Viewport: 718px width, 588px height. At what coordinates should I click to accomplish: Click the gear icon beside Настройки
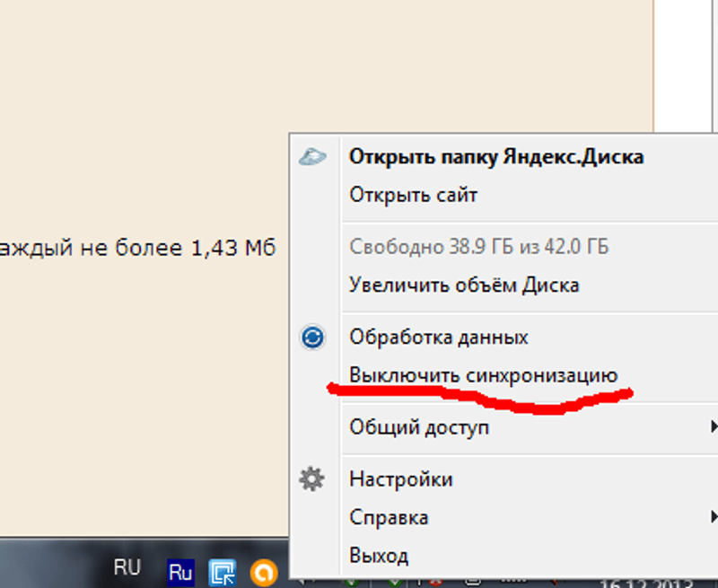tap(311, 479)
